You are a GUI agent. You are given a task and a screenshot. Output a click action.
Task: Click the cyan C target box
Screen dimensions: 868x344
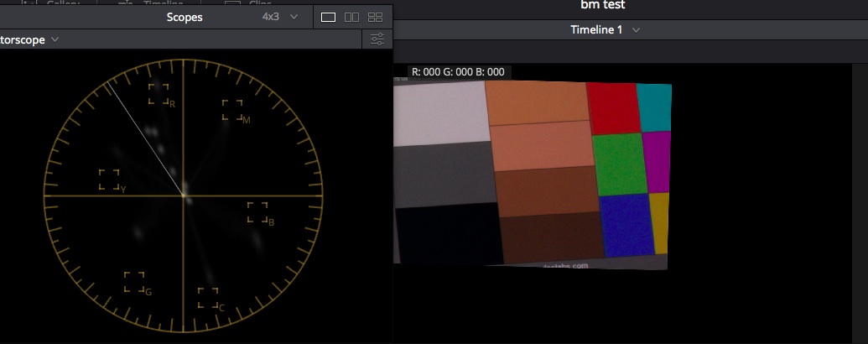(208, 298)
